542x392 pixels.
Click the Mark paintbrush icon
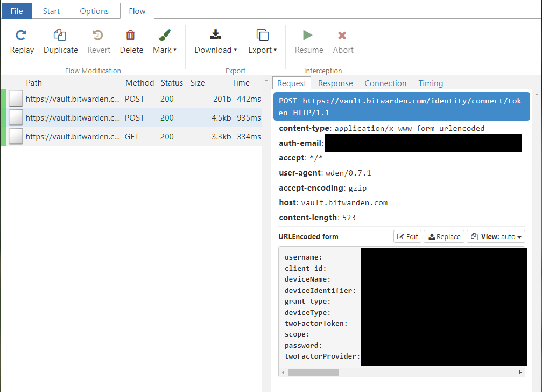coord(165,35)
